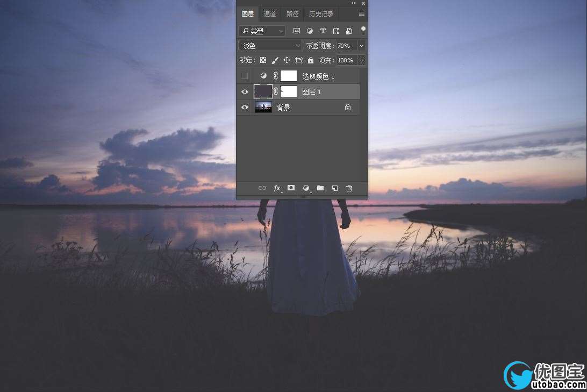Open the fx layer style menu

(277, 188)
